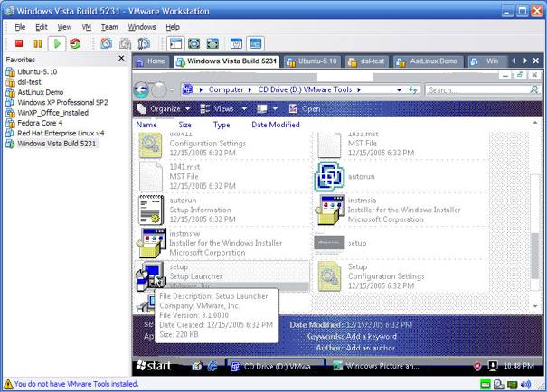Expand the address bar history dropdown
This screenshot has width=547, height=392.
tap(399, 90)
